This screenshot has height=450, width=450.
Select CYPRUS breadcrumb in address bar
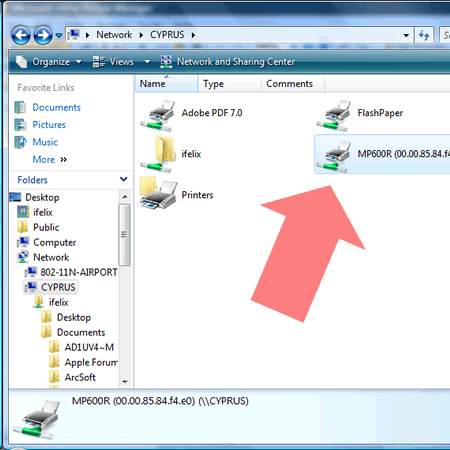pyautogui.click(x=167, y=35)
